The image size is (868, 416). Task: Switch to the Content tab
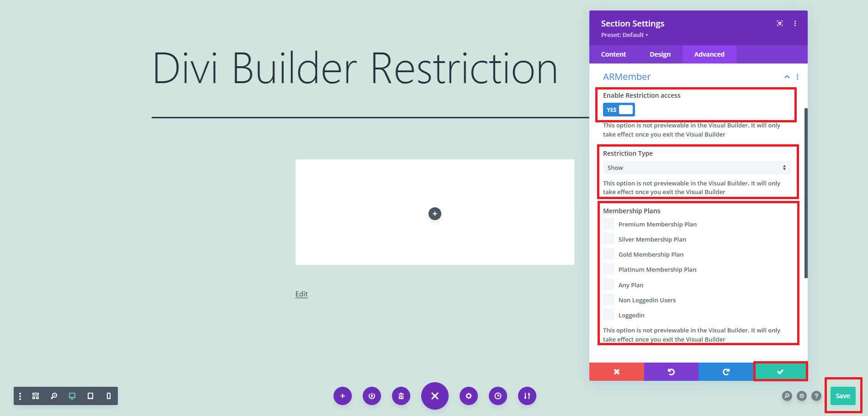click(x=613, y=54)
